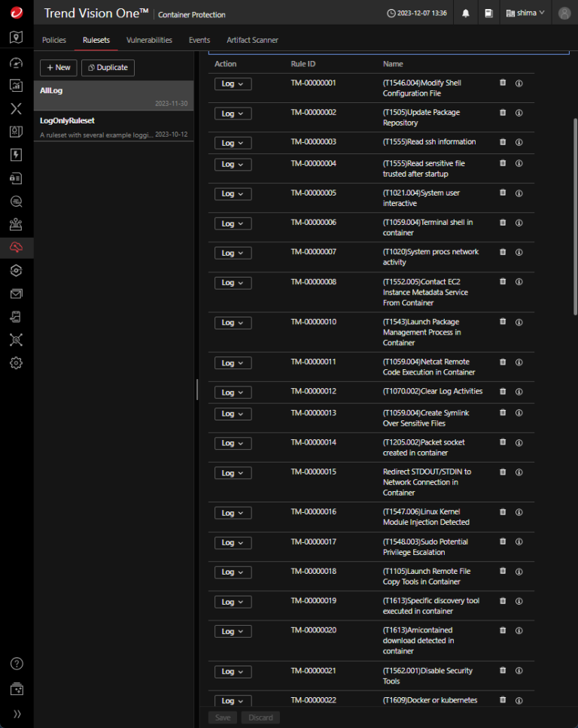
Task: Open Cloud Security from the left sidebar
Action: click(x=17, y=247)
